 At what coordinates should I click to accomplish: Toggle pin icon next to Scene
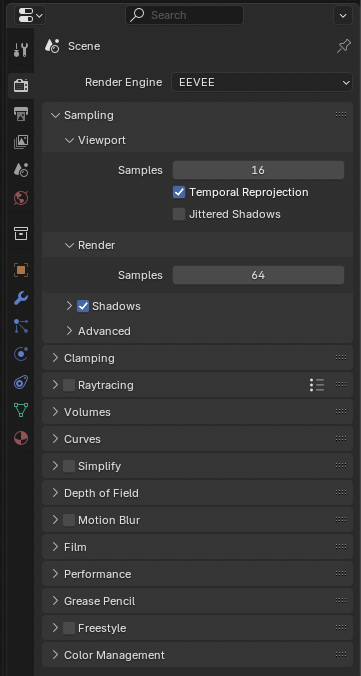[x=344, y=46]
